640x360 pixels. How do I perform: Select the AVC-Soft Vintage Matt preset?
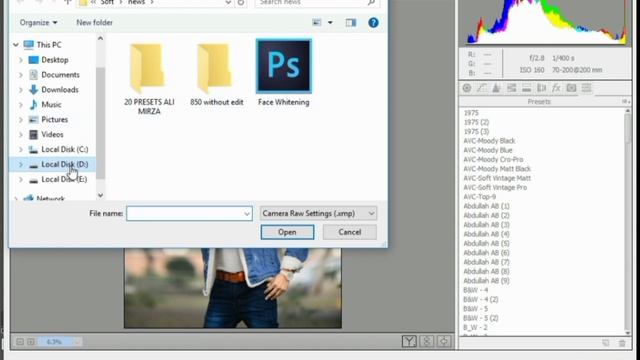[497, 178]
